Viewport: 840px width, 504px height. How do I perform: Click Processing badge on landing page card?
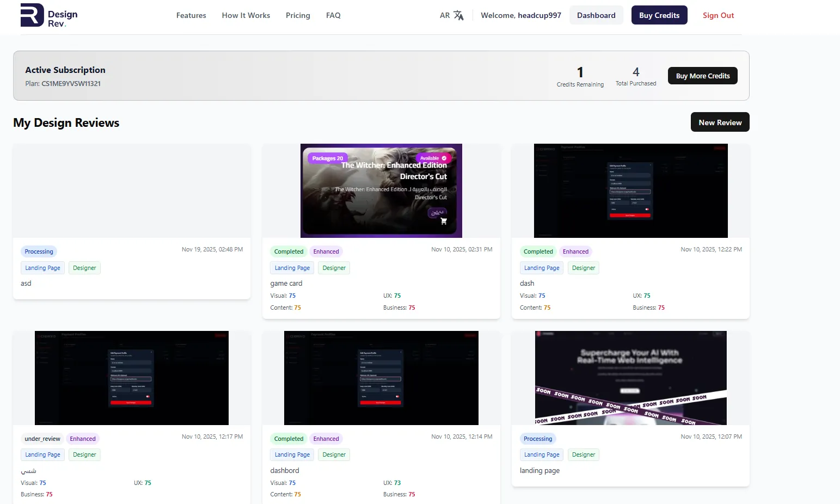point(538,439)
